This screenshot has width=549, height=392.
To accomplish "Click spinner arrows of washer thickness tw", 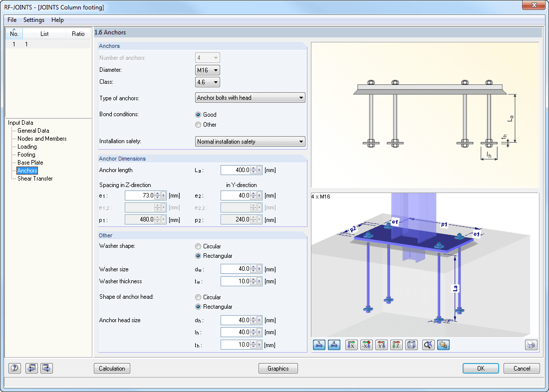I will pos(254,281).
